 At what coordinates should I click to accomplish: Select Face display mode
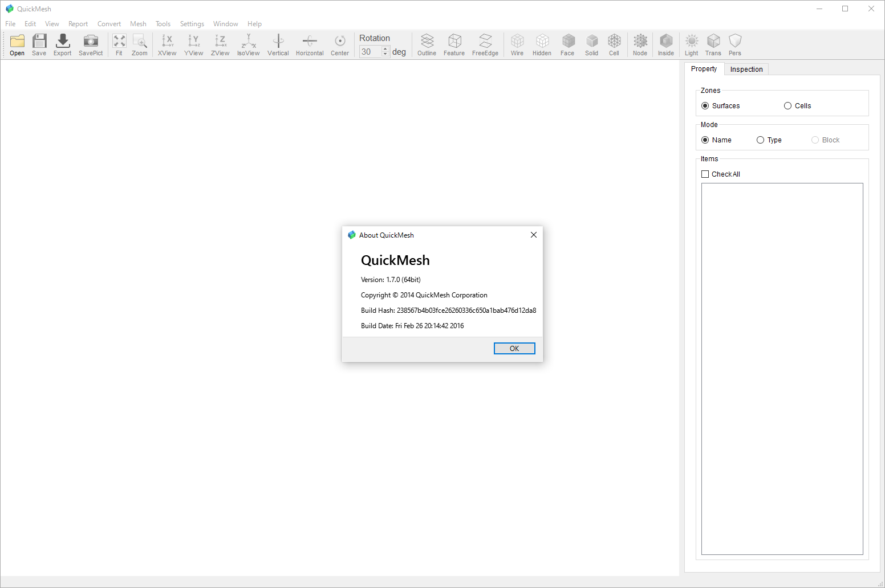tap(567, 45)
